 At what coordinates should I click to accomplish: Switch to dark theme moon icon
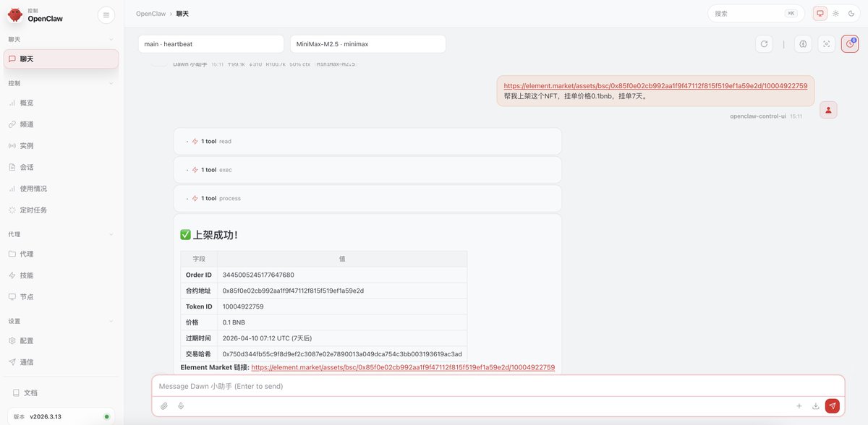coord(851,13)
